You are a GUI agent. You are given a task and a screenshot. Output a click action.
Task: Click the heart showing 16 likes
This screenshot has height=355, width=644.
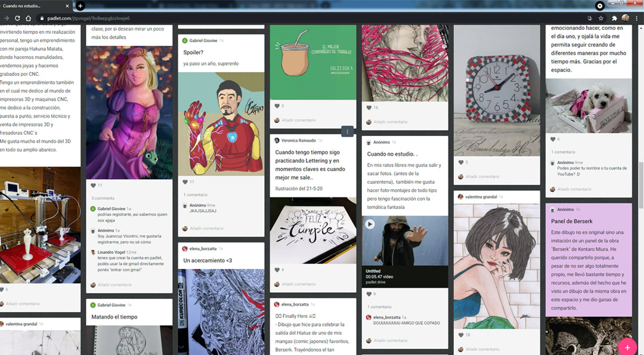(369, 107)
